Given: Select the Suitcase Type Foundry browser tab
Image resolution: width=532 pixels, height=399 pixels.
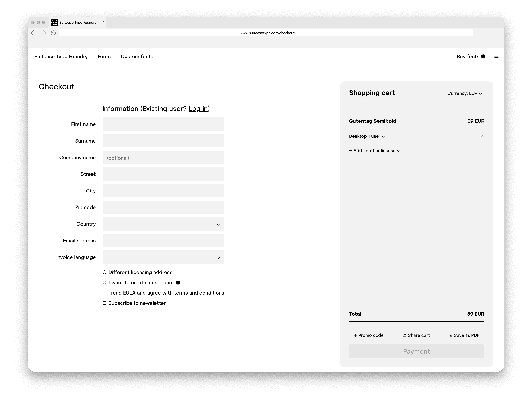Looking at the screenshot, I should point(77,22).
